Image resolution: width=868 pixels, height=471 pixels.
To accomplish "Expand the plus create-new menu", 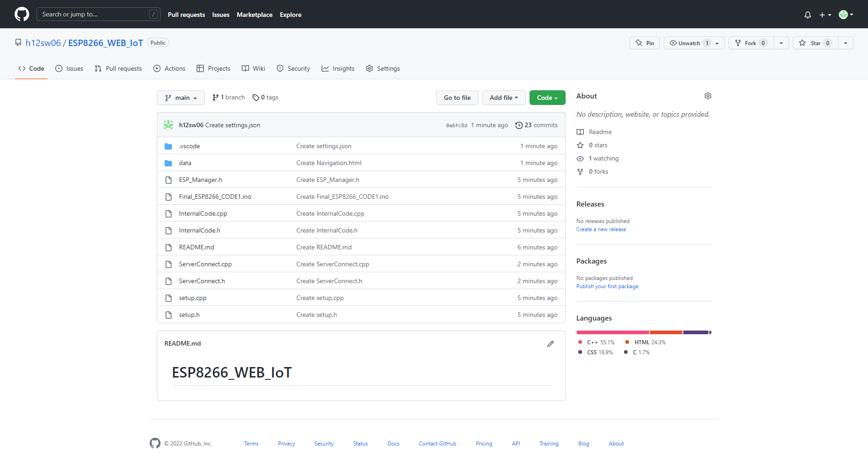I will pos(825,15).
